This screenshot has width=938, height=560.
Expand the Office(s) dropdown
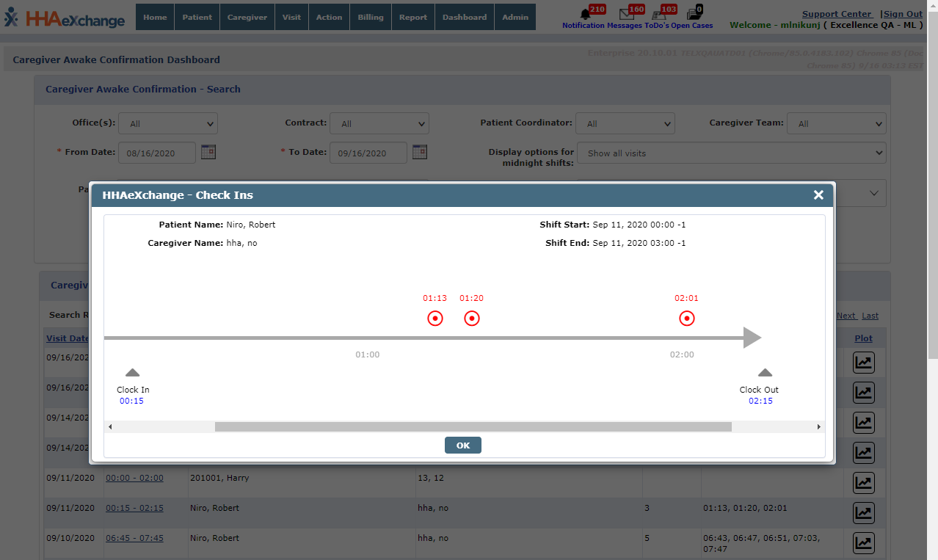pos(168,124)
